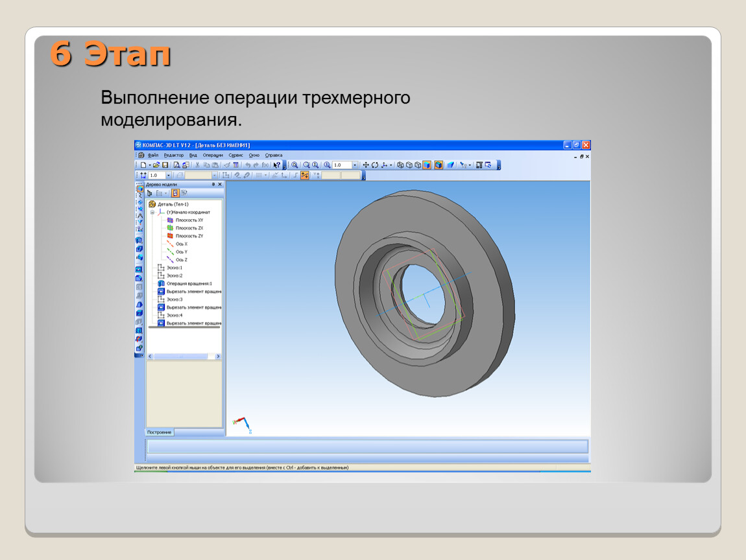Screen dimensions: 746x560
Task: Select Эскиз:3 in the model tree
Action: coord(174,299)
